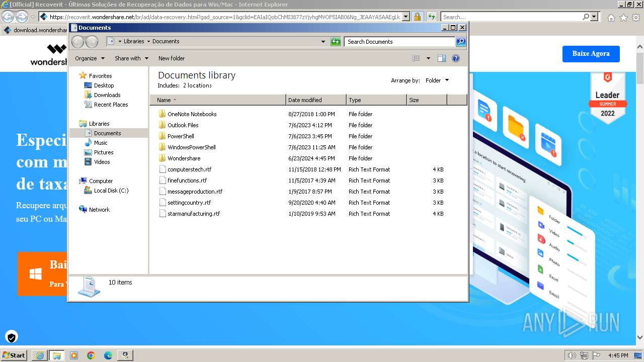Open IE recent pages dropdown arrow

point(33,17)
